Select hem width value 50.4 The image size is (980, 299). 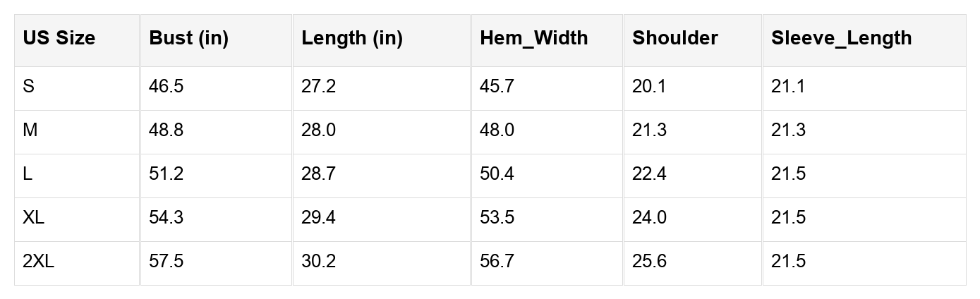[497, 174]
